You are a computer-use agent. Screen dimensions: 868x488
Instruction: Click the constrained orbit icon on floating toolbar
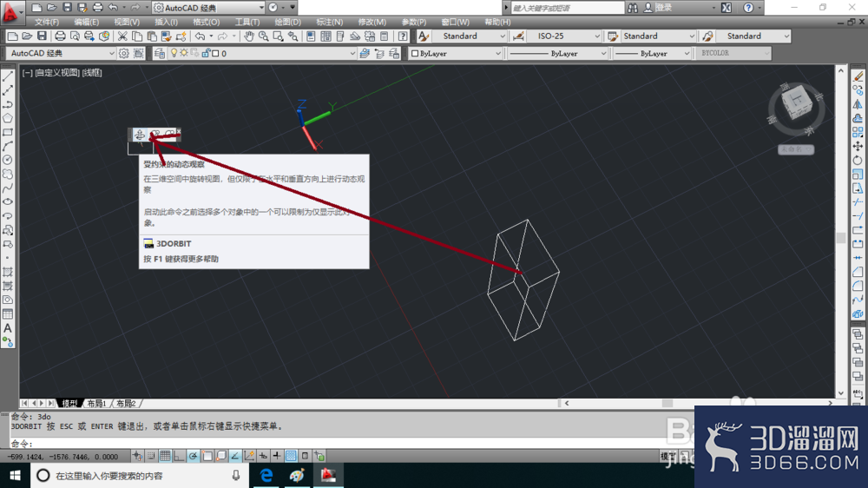pyautogui.click(x=140, y=135)
